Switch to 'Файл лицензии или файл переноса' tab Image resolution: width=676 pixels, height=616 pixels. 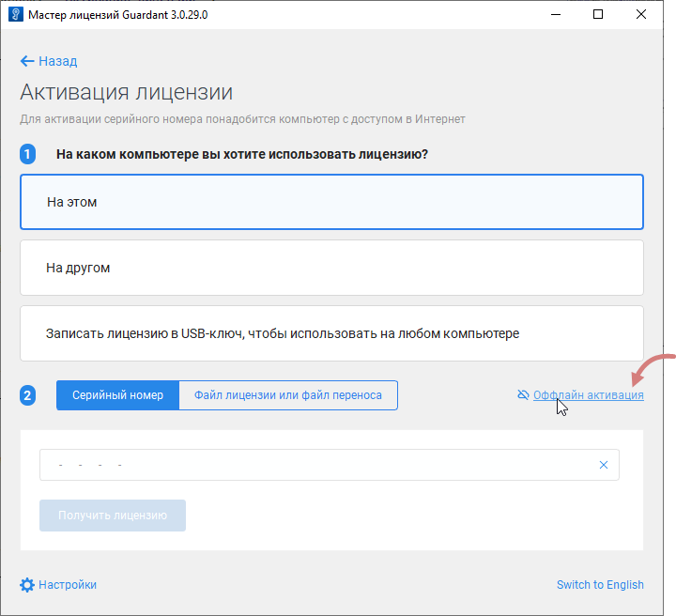(288, 395)
